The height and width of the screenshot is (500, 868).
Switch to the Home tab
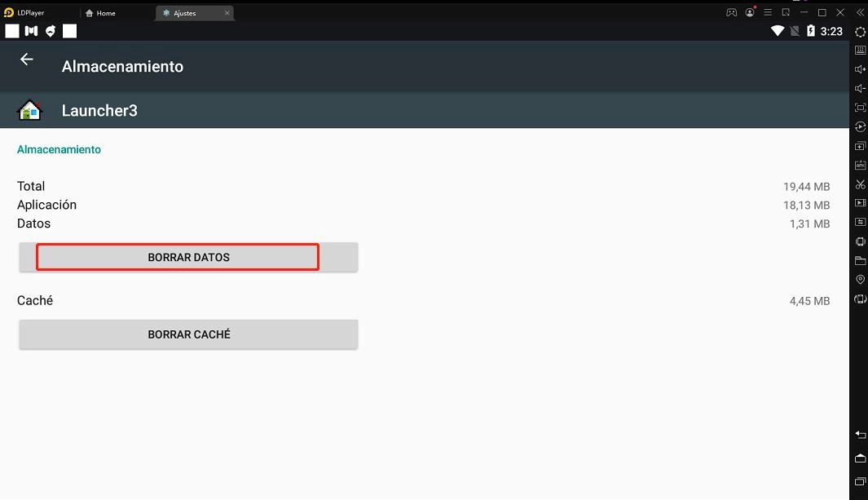[101, 13]
